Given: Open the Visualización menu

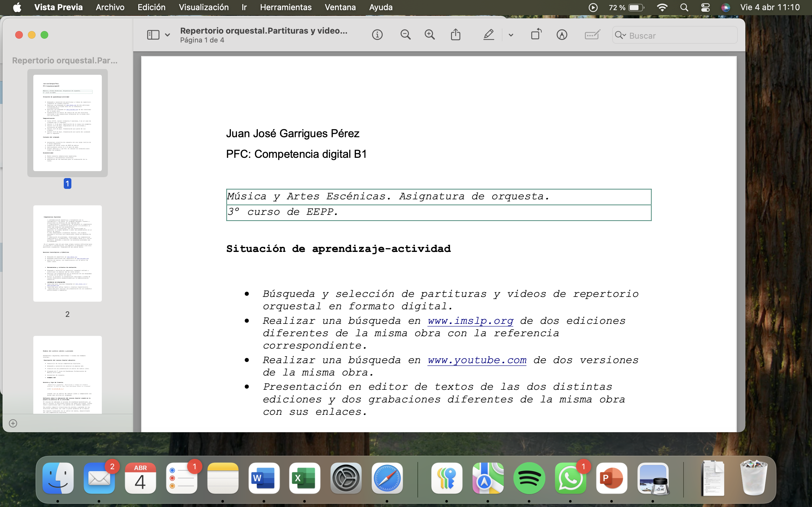Looking at the screenshot, I should [203, 7].
